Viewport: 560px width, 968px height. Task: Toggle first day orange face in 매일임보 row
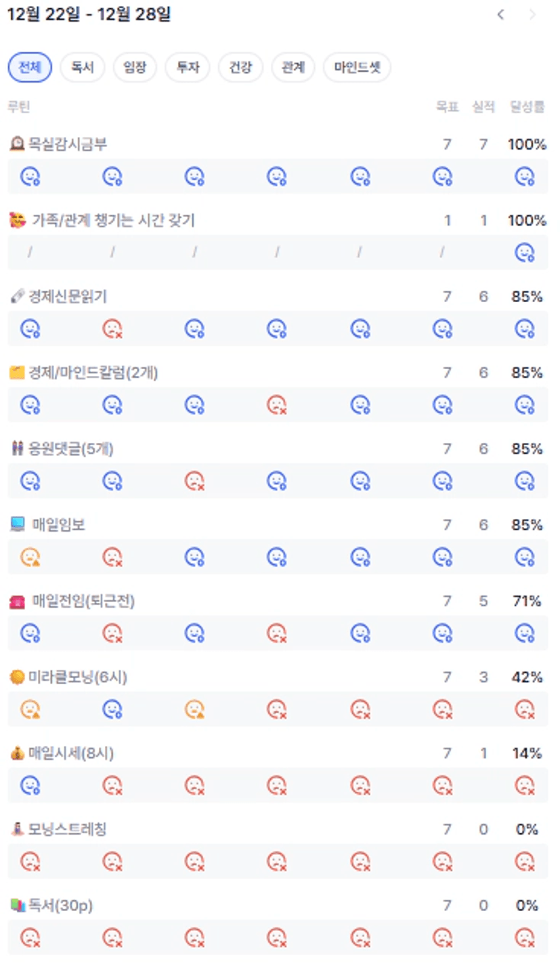[30, 557]
